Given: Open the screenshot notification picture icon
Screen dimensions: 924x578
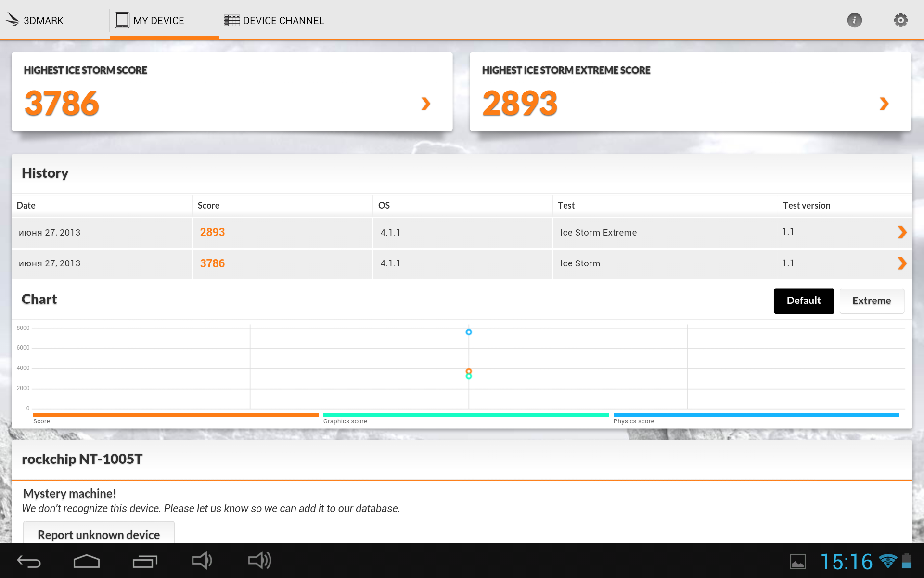Looking at the screenshot, I should click(797, 562).
